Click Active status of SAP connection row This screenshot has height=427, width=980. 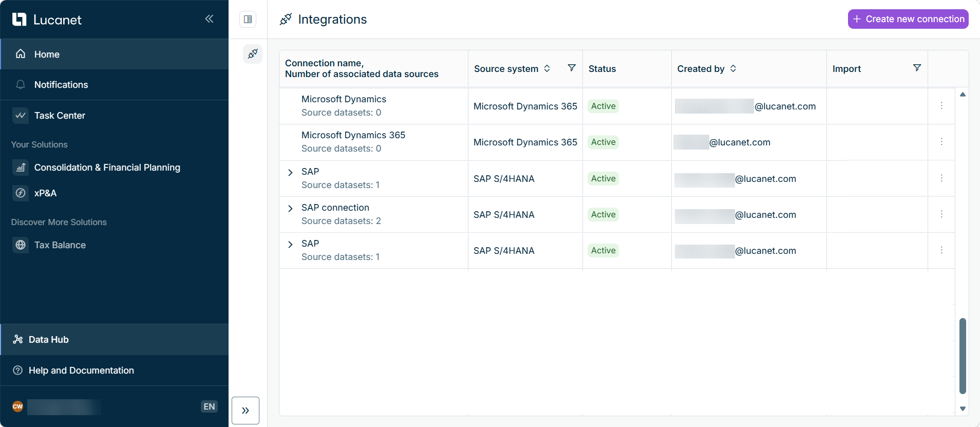(603, 215)
